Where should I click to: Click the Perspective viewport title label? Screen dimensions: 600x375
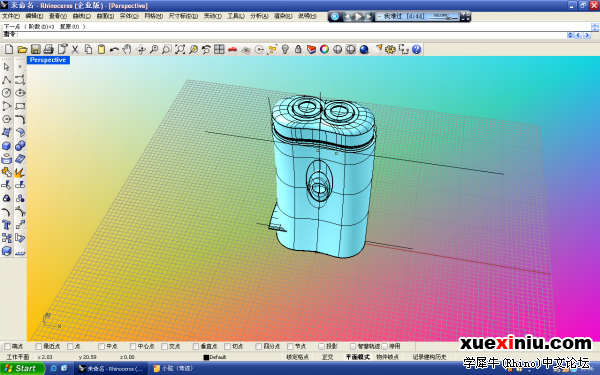[48, 60]
